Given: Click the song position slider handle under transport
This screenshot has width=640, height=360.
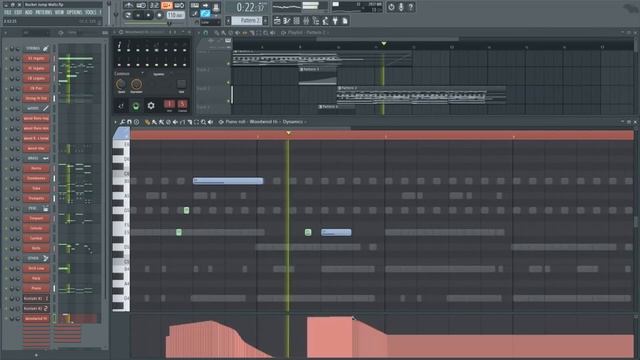Looking at the screenshot, I should click(169, 23).
